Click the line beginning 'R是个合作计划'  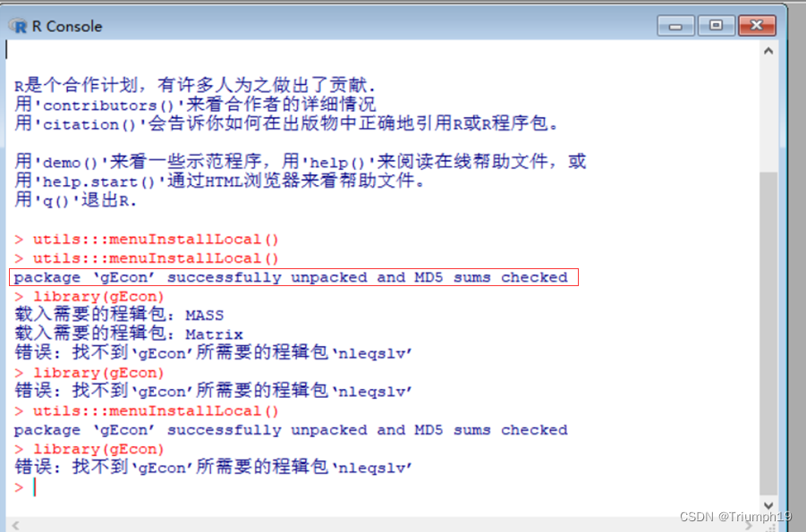[x=195, y=85]
